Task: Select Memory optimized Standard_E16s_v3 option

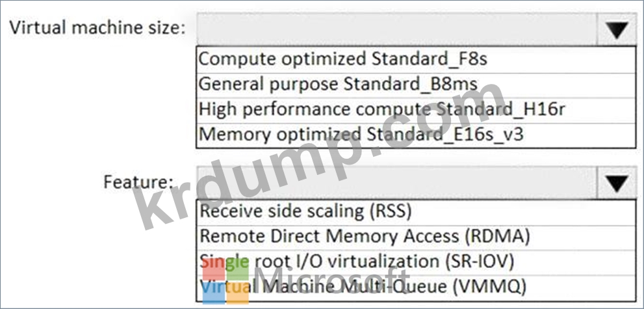Action: (416, 135)
